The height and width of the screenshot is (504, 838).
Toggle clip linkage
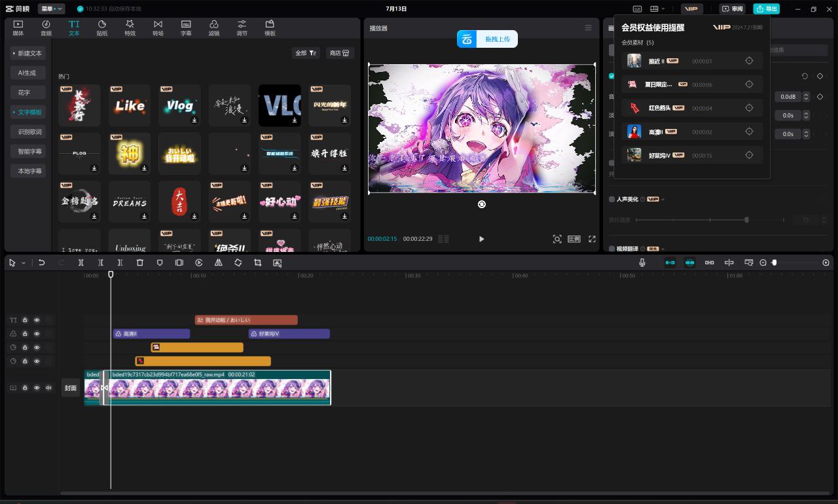pos(709,262)
